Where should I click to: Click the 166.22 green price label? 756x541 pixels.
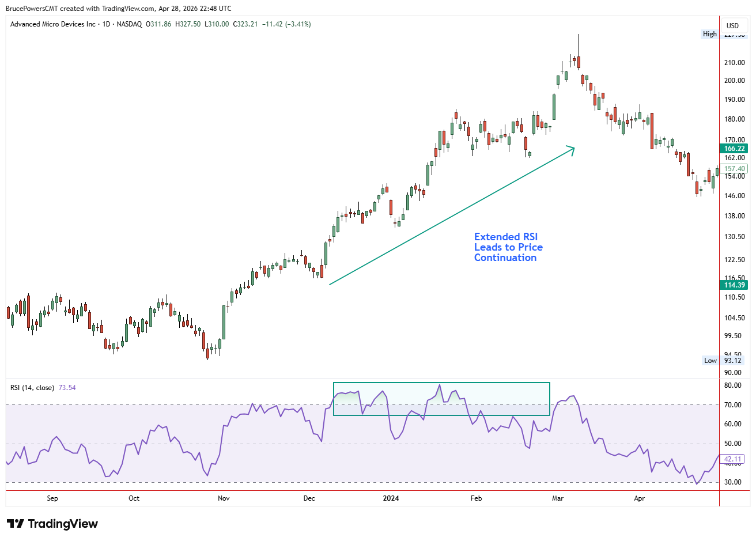tap(735, 149)
